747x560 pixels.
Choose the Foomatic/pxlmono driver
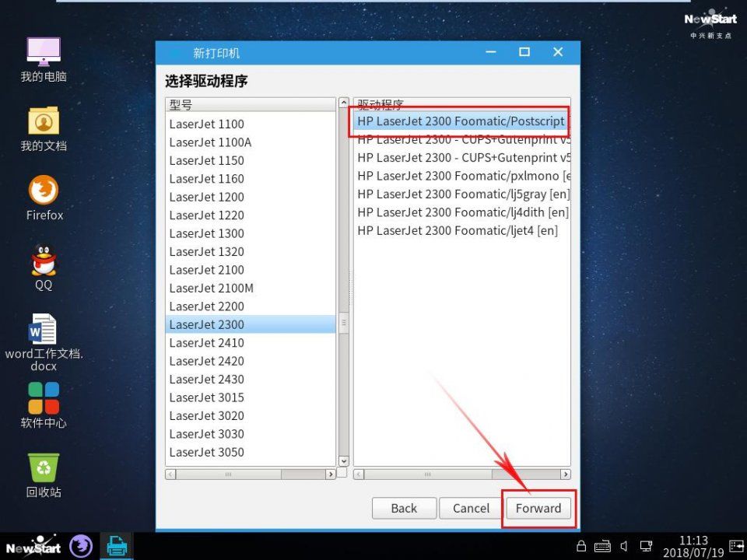pyautogui.click(x=459, y=176)
